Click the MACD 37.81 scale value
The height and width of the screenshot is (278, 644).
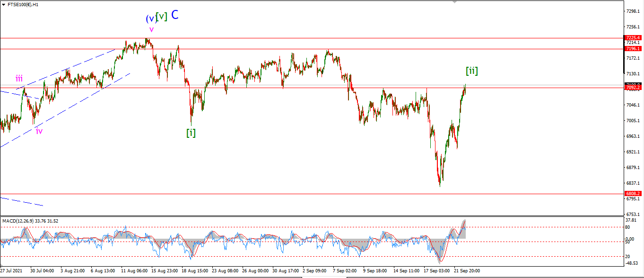[x=631, y=220]
